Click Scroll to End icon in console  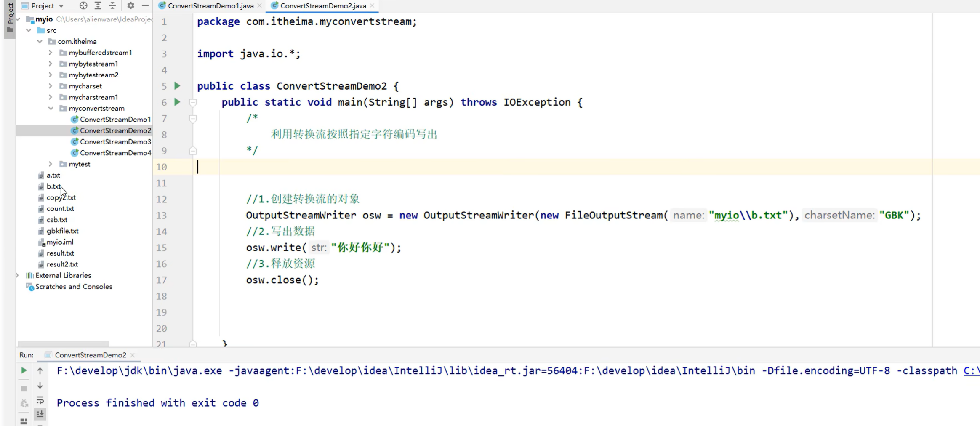point(40,414)
